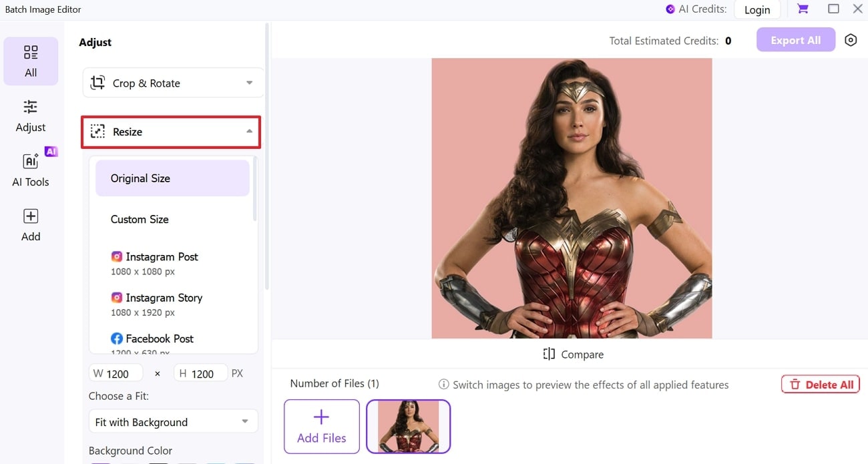
Task: Click the Add plus icon in sidebar
Action: 31,216
